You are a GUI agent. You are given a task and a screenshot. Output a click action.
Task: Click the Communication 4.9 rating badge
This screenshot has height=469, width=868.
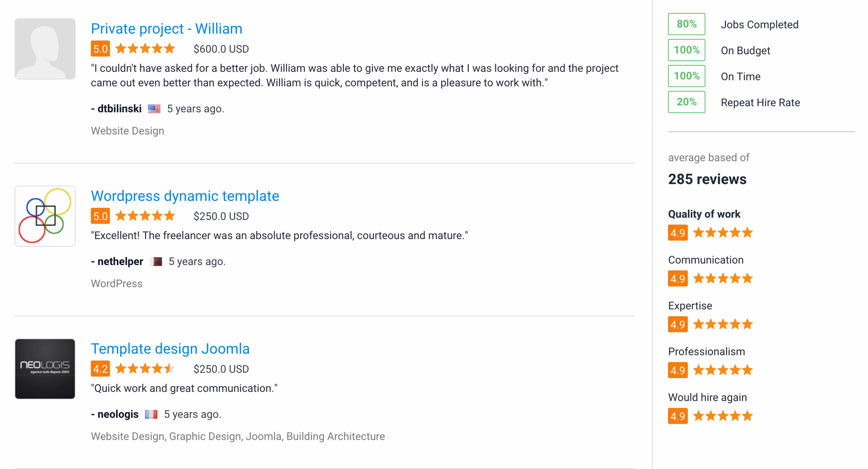(x=678, y=278)
